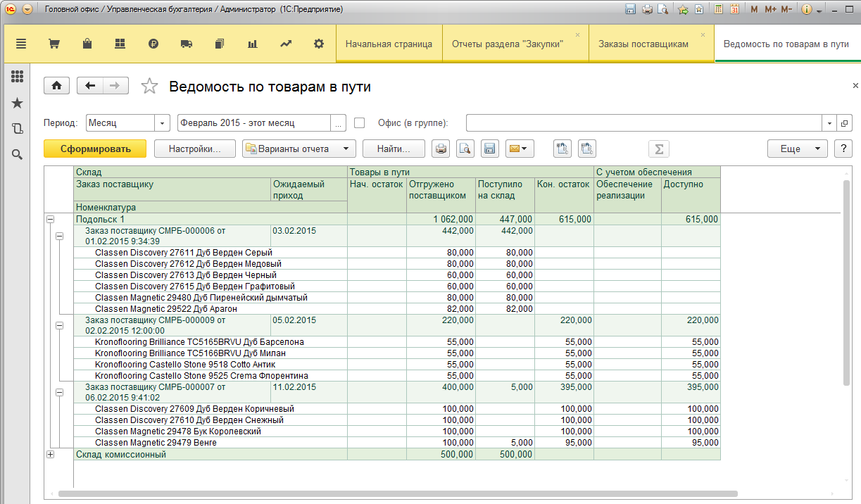Open the Период type dropdown arrow
This screenshot has width=861, height=504.
coord(163,122)
